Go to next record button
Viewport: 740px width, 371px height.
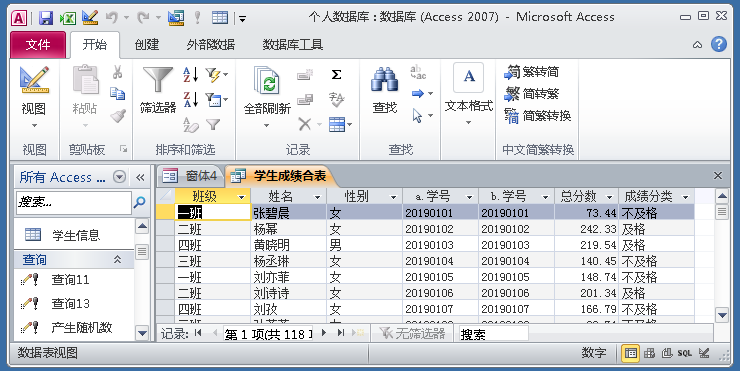coord(324,333)
